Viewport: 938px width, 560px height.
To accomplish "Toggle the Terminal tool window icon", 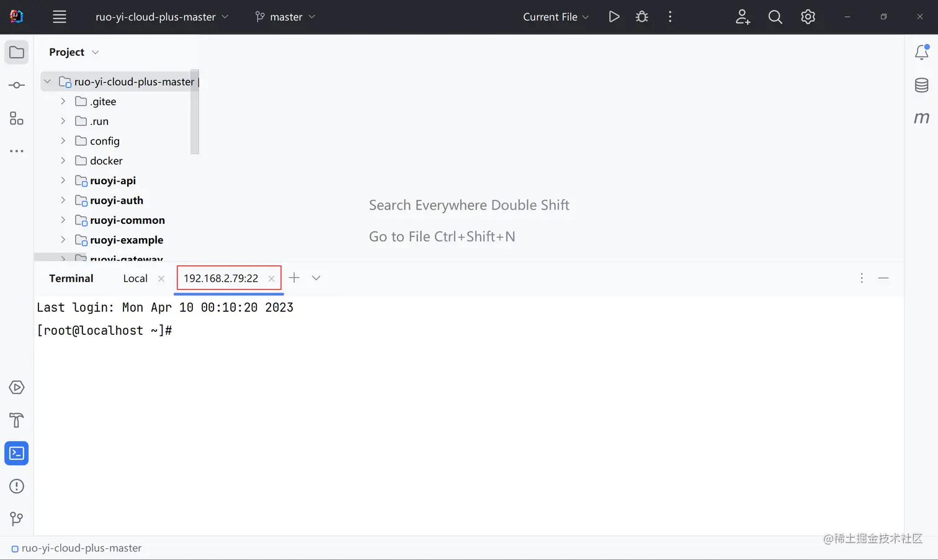I will pyautogui.click(x=17, y=453).
